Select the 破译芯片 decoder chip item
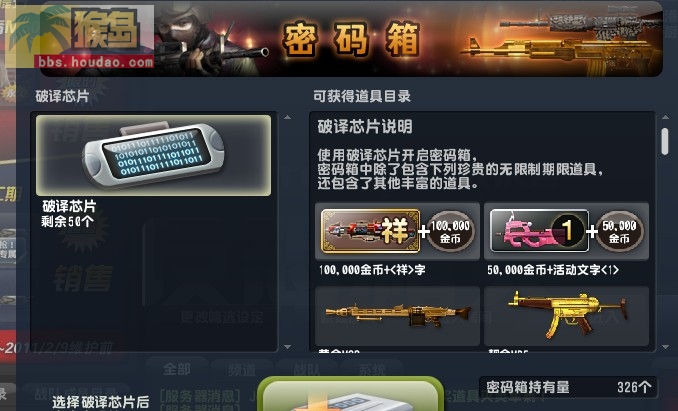 point(154,155)
